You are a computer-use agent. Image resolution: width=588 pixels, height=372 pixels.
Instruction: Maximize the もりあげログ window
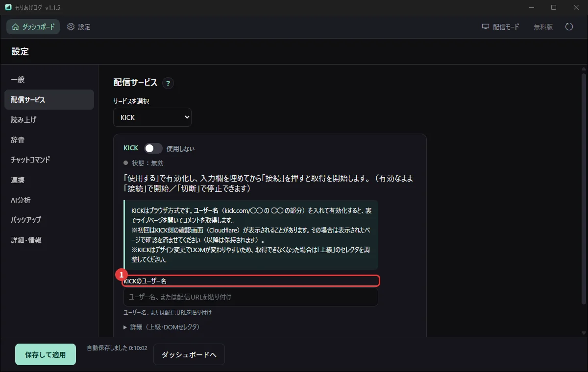554,7
